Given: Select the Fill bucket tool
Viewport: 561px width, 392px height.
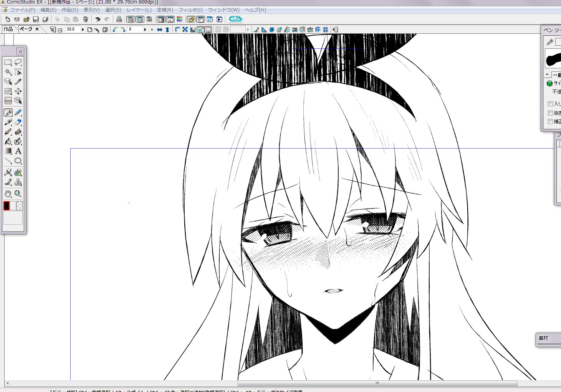Looking at the screenshot, I should pyautogui.click(x=8, y=142).
